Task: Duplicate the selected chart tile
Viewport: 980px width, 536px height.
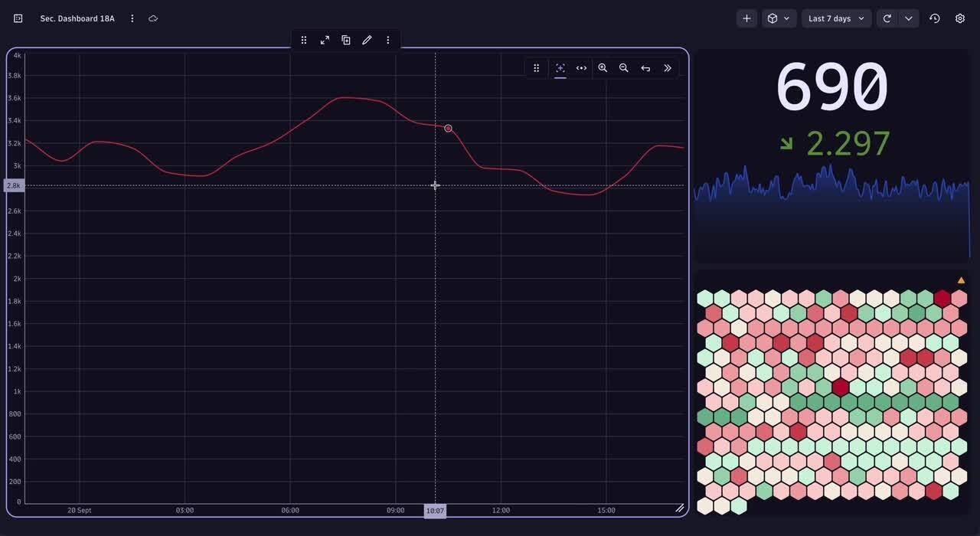Action: point(346,40)
